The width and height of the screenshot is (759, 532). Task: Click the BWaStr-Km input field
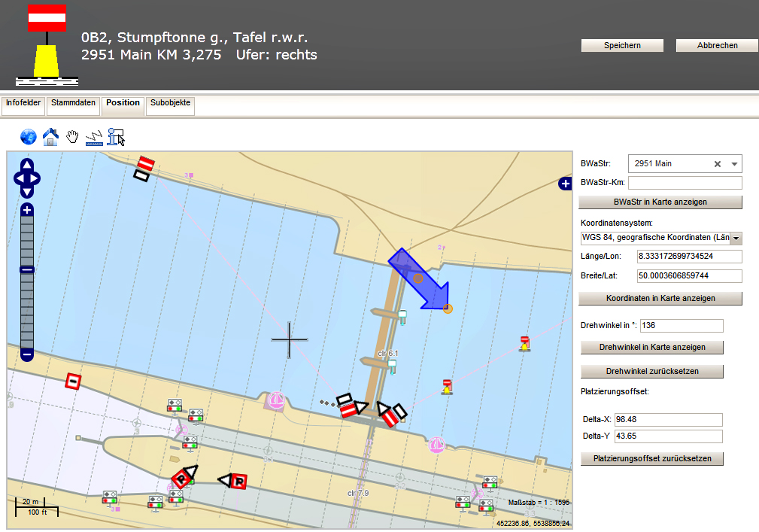pos(685,183)
